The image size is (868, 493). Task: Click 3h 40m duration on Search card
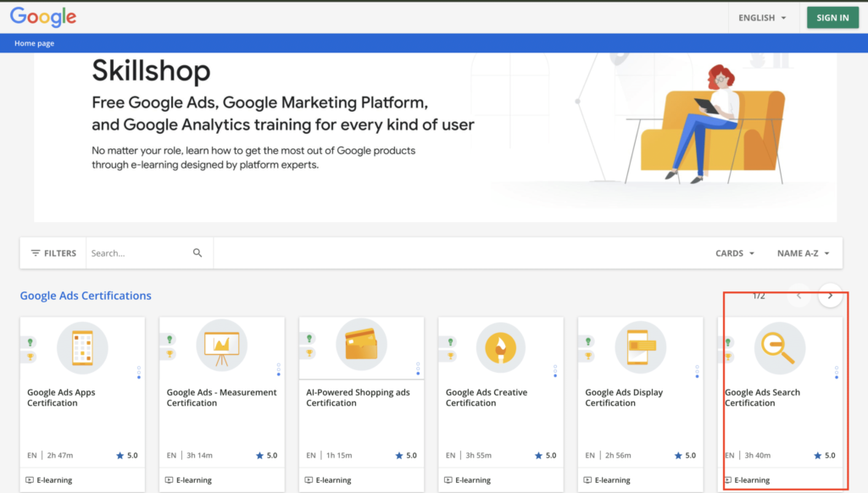[757, 456]
